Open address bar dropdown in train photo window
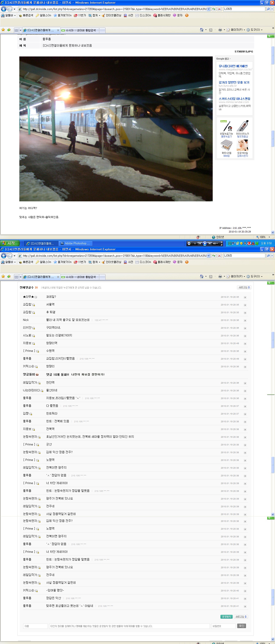This screenshot has width=275, height=644. click(x=208, y=9)
